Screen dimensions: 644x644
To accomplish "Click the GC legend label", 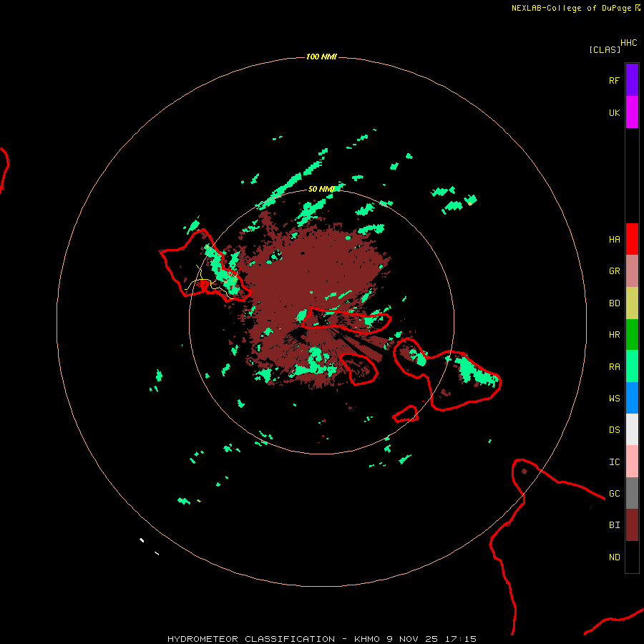I will 614,494.
